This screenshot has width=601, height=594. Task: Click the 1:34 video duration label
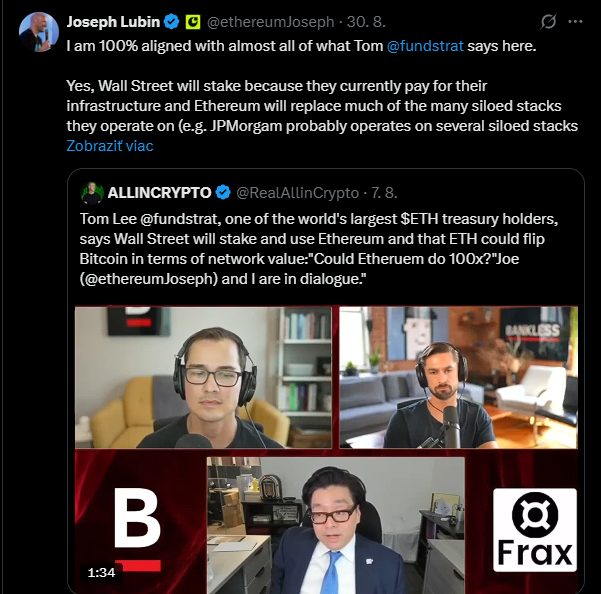click(101, 573)
